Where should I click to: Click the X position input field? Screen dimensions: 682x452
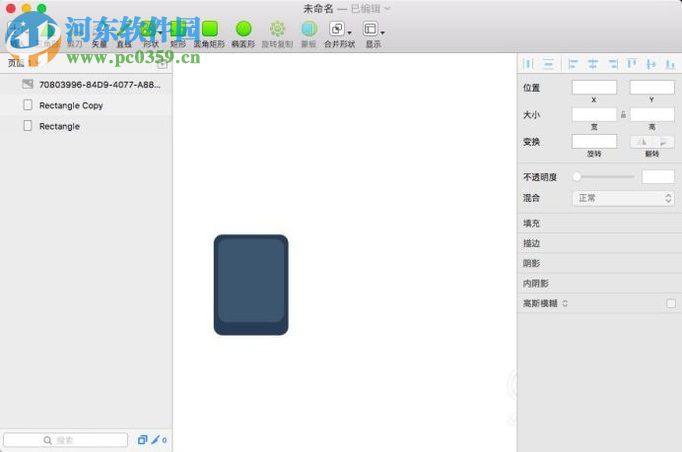pyautogui.click(x=594, y=87)
